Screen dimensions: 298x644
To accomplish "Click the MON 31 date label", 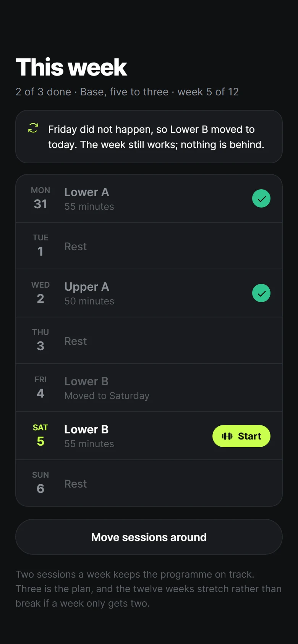I will [40, 198].
